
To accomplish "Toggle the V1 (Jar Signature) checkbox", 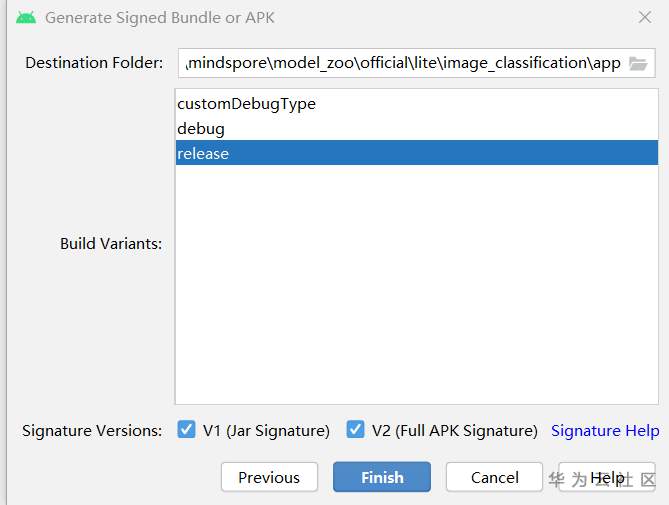I will (x=186, y=430).
